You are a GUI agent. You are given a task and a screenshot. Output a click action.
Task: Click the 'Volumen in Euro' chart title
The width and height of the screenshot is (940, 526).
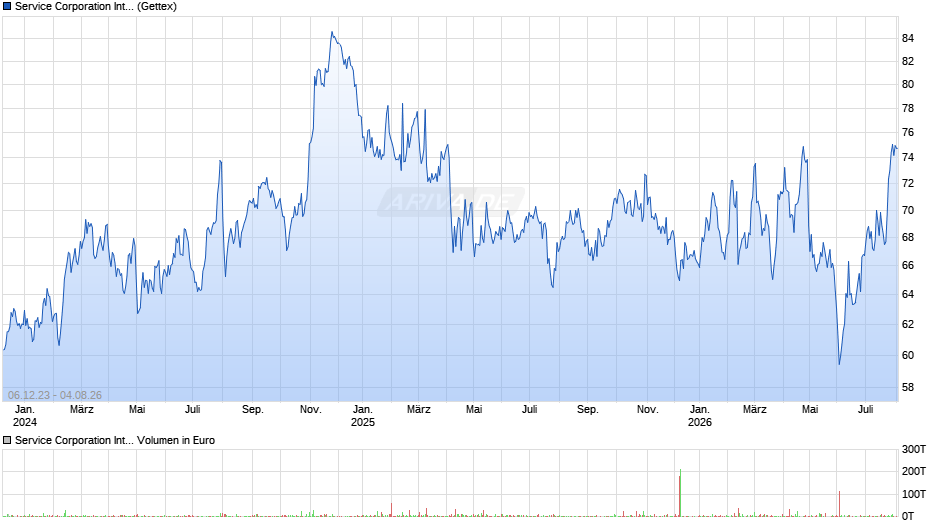point(176,440)
